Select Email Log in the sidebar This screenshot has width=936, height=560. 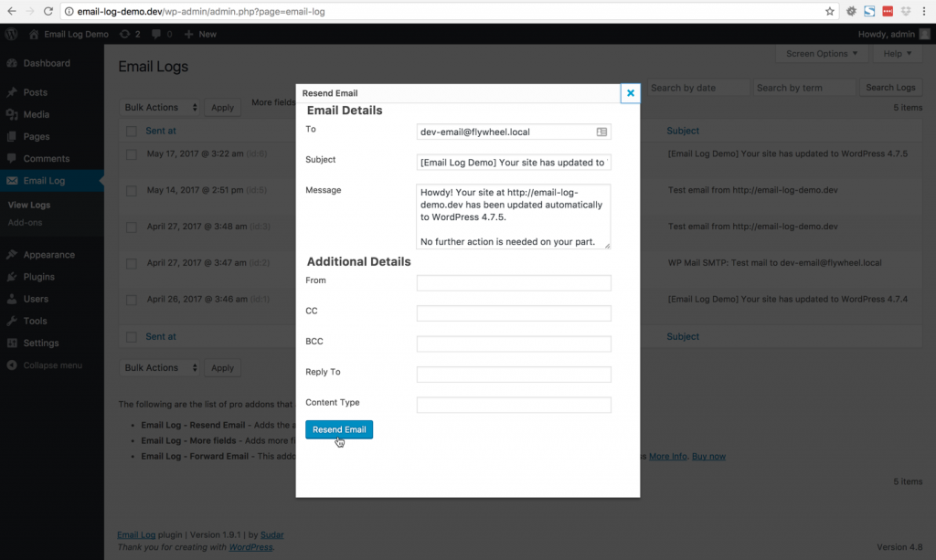[51, 181]
